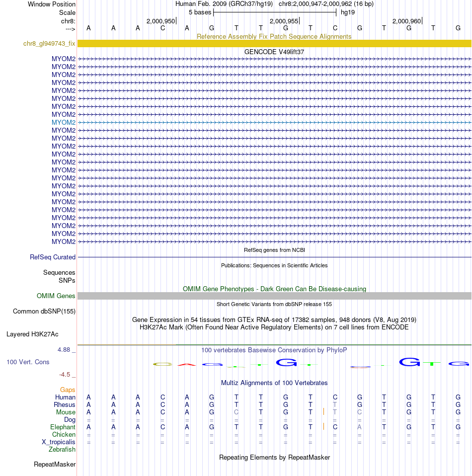Select the Chicken alignment row label
Image resolution: width=472 pixels, height=476 pixels.
pyautogui.click(x=64, y=434)
